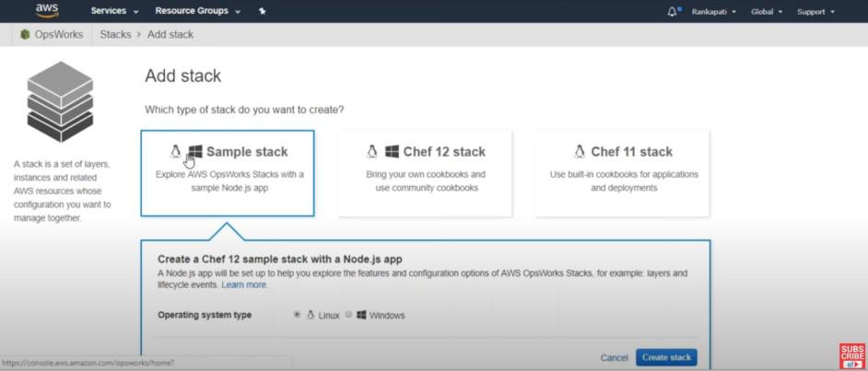Go to Stacks in the breadcrumb

(115, 35)
